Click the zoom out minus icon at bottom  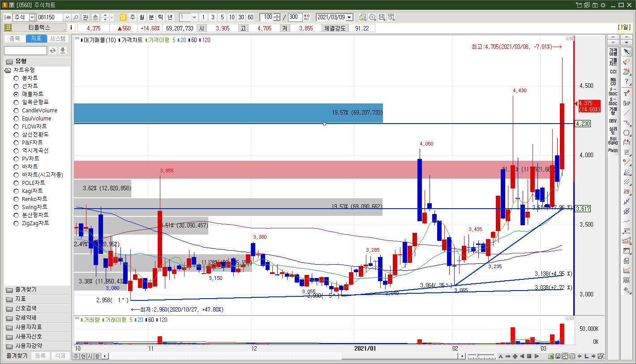508,356
